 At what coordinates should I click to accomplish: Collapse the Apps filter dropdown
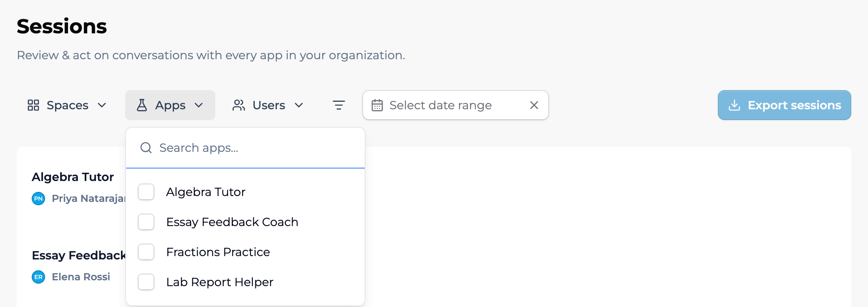[x=170, y=105]
